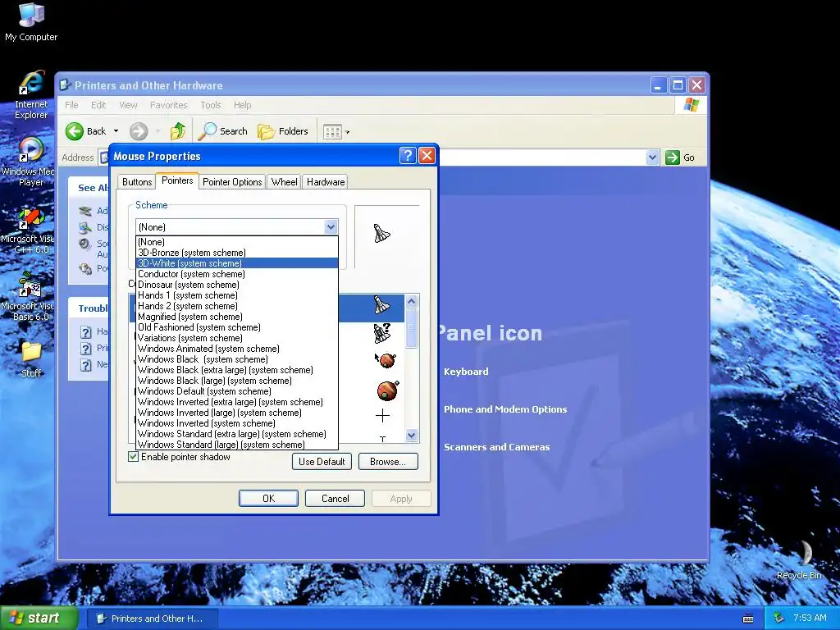
Task: Select the red planet Busy pointer
Action: coord(388,390)
